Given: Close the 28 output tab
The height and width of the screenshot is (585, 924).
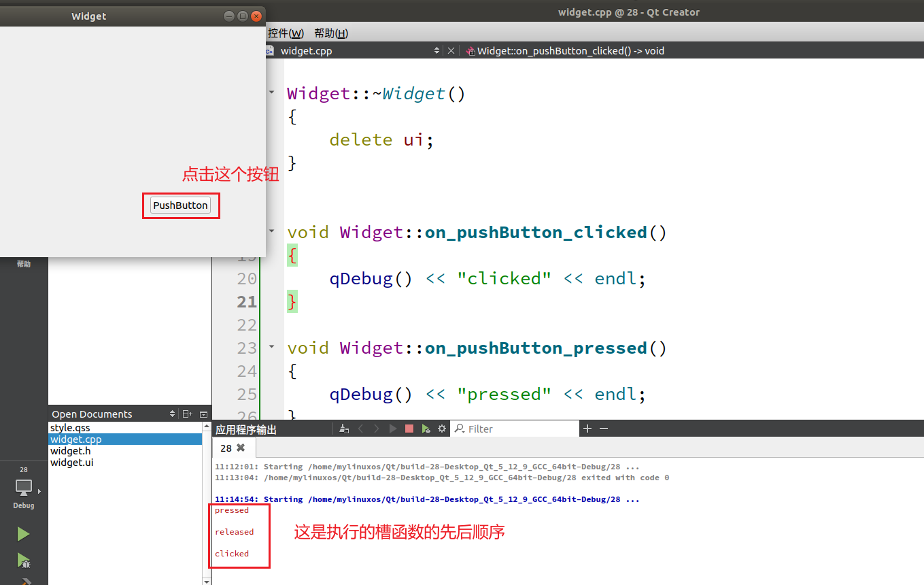Looking at the screenshot, I should point(240,448).
